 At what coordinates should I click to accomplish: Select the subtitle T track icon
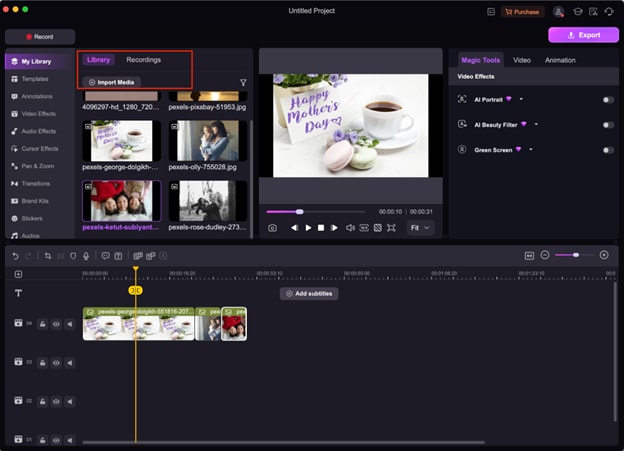click(x=18, y=293)
